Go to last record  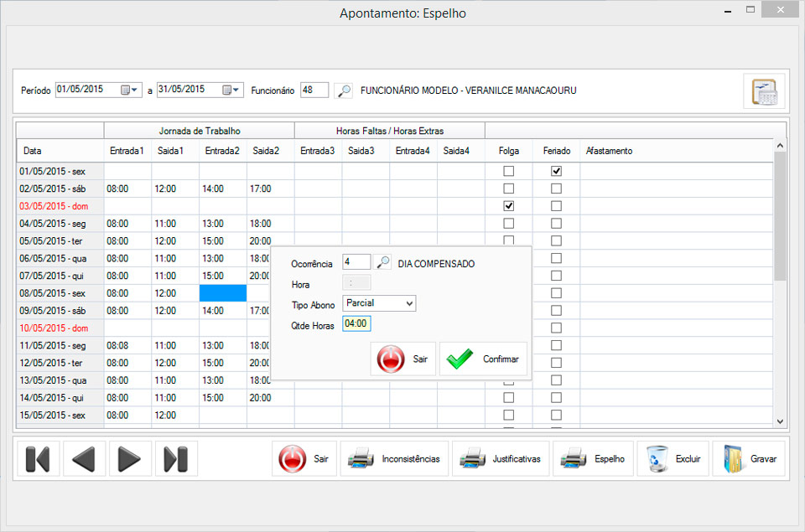[x=175, y=458]
